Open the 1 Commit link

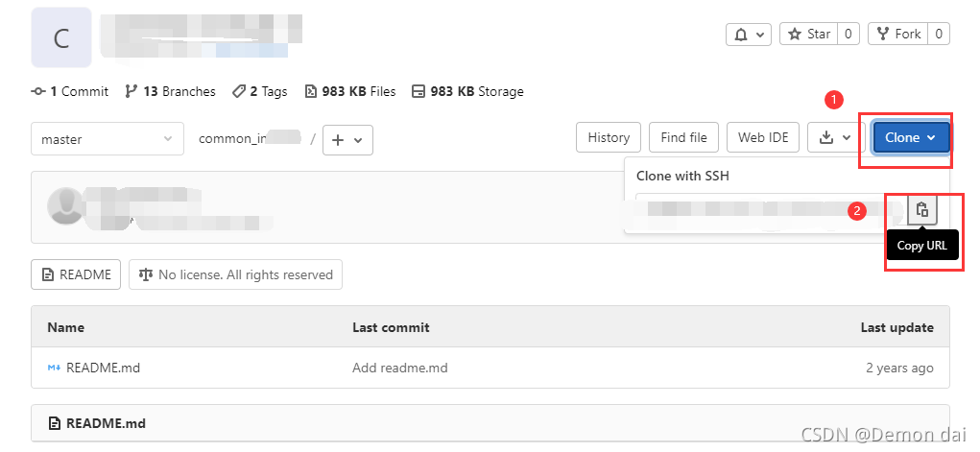click(69, 92)
